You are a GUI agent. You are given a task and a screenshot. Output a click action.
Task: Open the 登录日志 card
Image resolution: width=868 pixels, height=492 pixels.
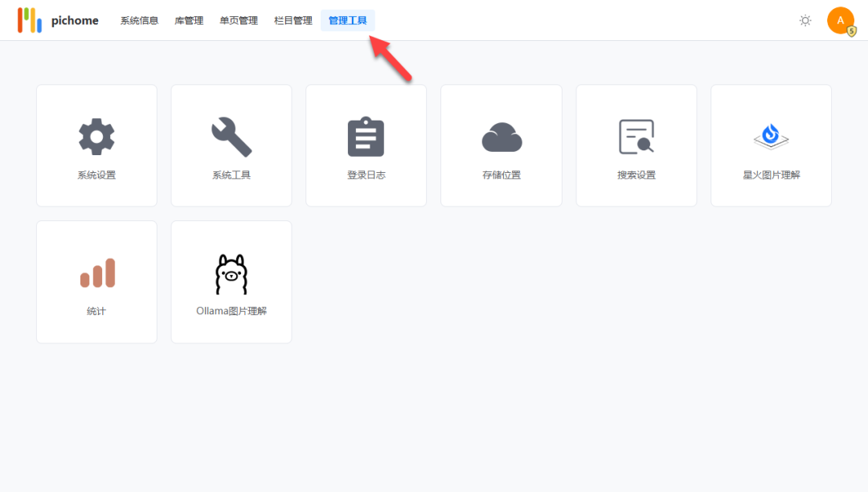point(366,146)
